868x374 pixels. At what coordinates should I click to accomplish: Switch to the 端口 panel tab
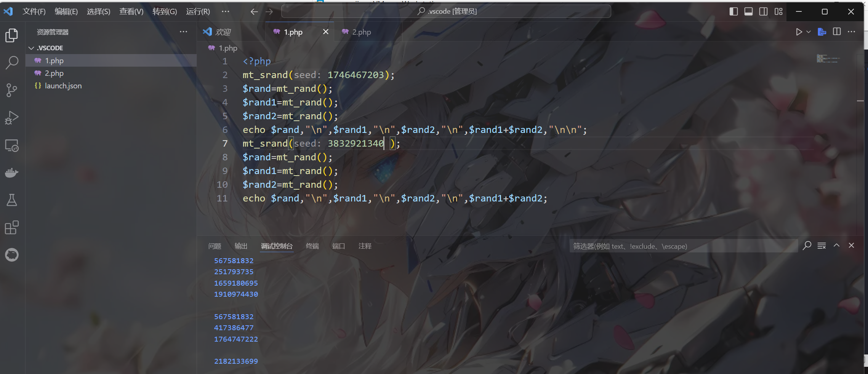pos(339,246)
